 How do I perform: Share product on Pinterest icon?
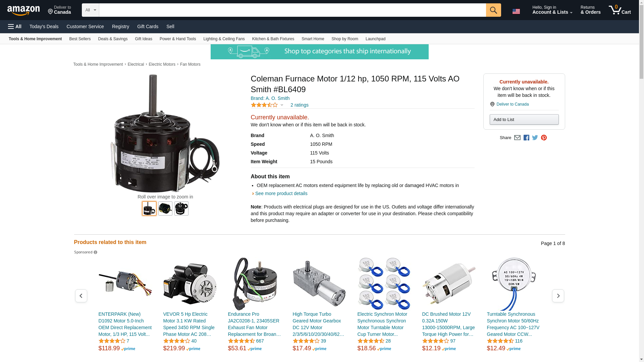[x=544, y=138]
